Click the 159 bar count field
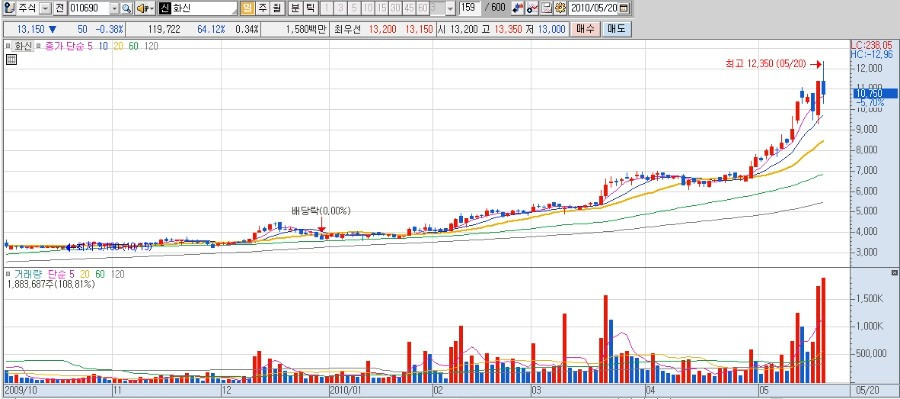Image resolution: width=900 pixels, height=399 pixels. point(470,8)
